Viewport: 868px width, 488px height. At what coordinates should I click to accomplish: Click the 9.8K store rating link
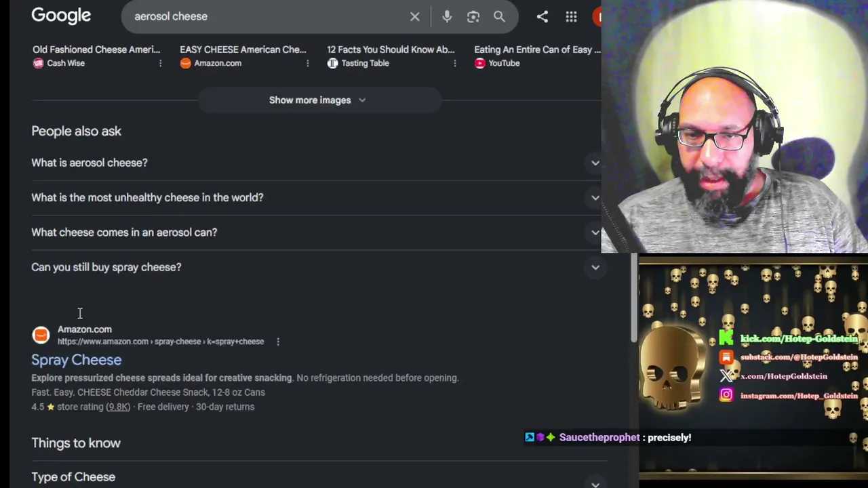click(118, 407)
